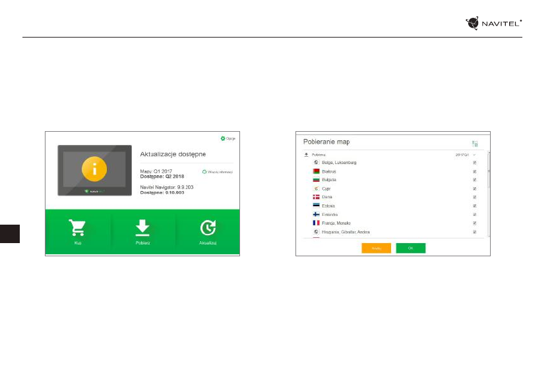Click the Pobierz download arrow icon
The height and width of the screenshot is (392, 554).
pos(142,227)
